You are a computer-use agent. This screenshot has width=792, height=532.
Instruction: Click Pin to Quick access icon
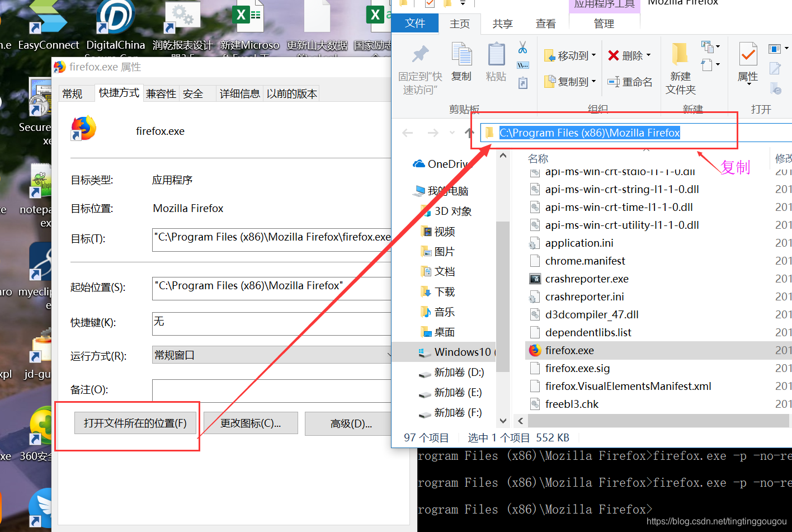[420, 54]
